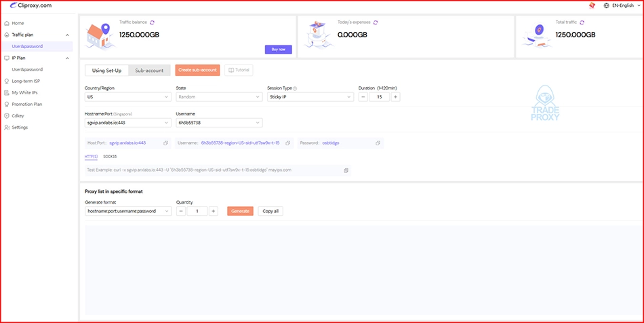The width and height of the screenshot is (644, 323).
Task: Select User&password under IP Plan
Action: (x=27, y=69)
